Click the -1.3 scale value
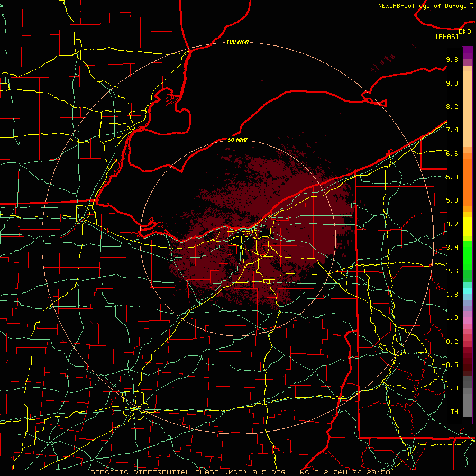 [450, 388]
